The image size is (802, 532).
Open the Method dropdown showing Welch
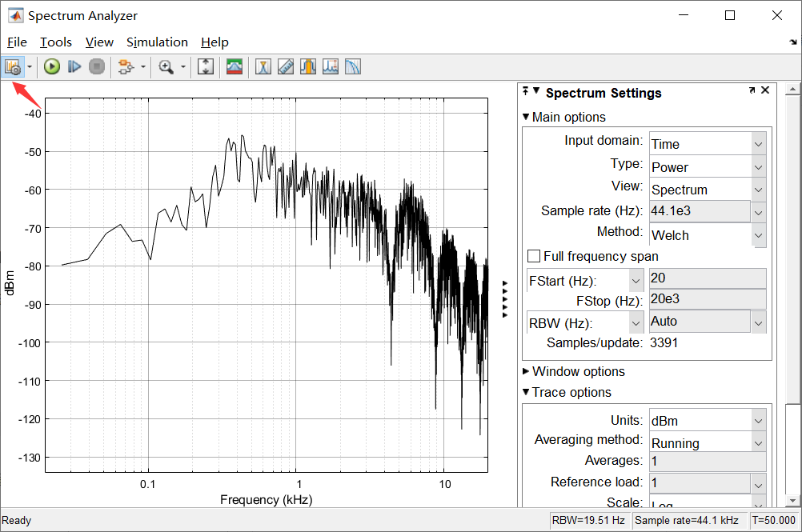pyautogui.click(x=708, y=235)
